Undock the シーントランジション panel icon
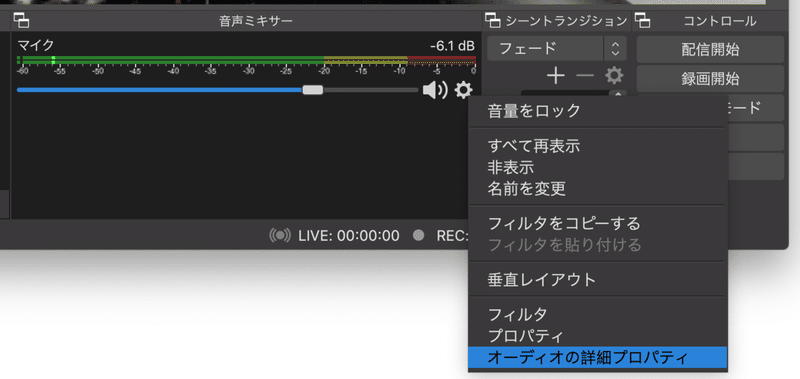Image resolution: width=800 pixels, height=379 pixels. [492, 20]
